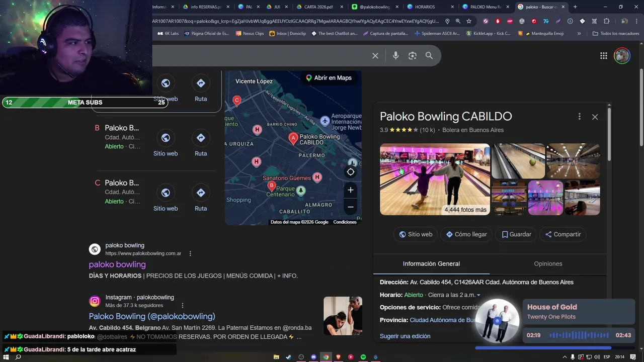Open the Instagram result preview image
The height and width of the screenshot is (362, 644).
coord(343,316)
